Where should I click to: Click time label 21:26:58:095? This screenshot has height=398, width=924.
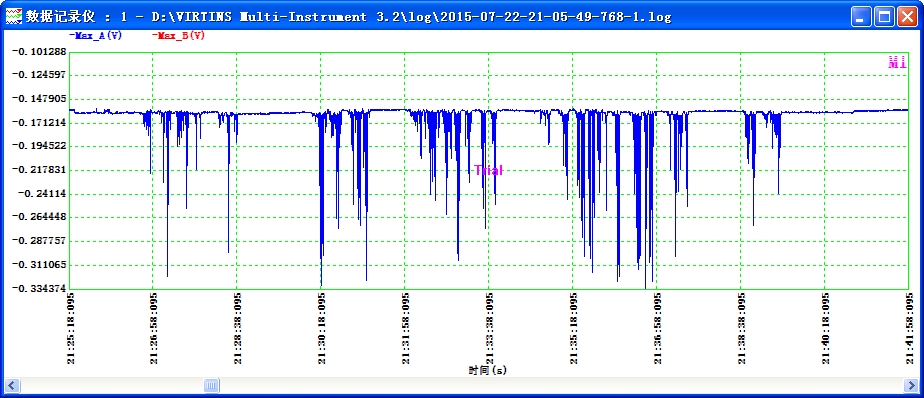click(x=154, y=327)
